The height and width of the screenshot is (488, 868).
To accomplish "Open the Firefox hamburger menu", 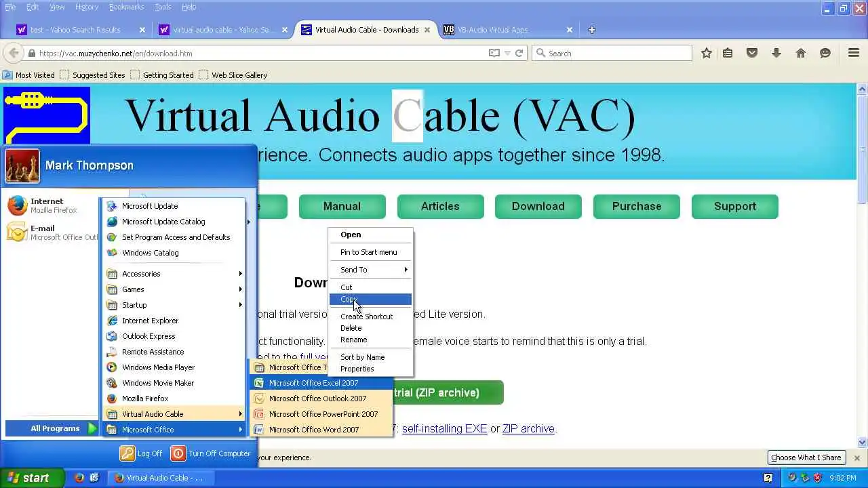I will 854,53.
